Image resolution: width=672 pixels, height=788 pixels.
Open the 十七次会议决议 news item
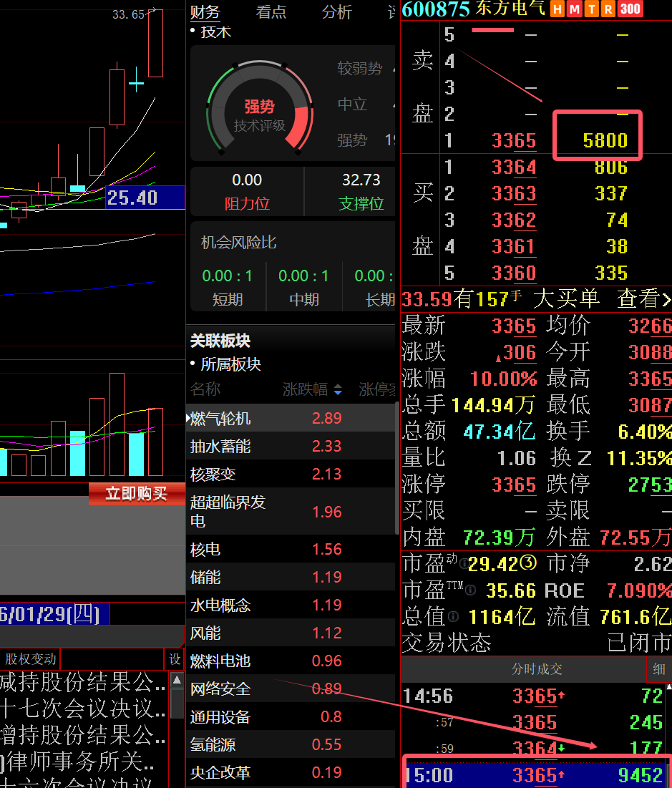(83, 709)
